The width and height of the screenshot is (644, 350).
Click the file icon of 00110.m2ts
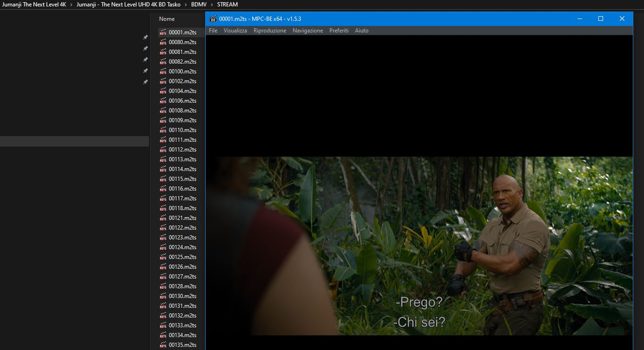163,130
